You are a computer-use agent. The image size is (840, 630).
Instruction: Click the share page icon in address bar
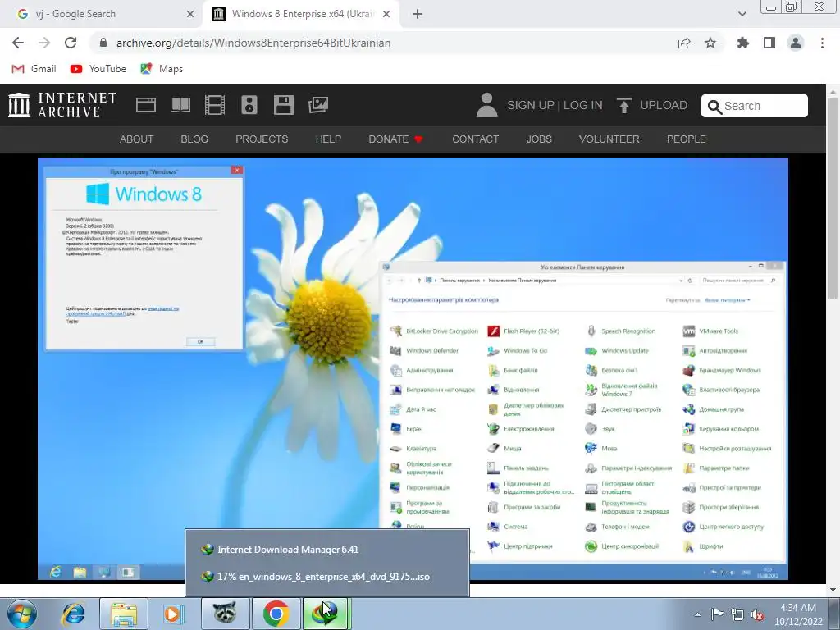684,43
